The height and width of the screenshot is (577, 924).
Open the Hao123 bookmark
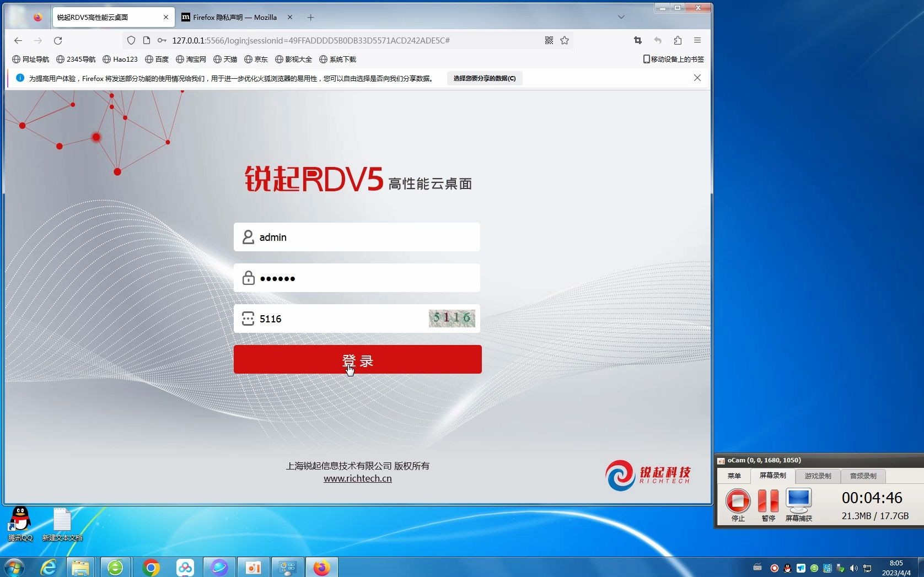(x=120, y=59)
